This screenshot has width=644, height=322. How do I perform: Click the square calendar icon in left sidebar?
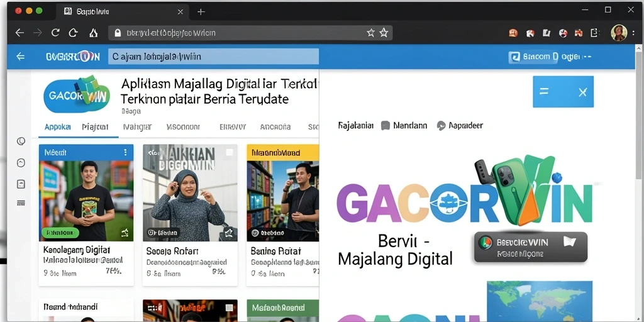pyautogui.click(x=21, y=184)
